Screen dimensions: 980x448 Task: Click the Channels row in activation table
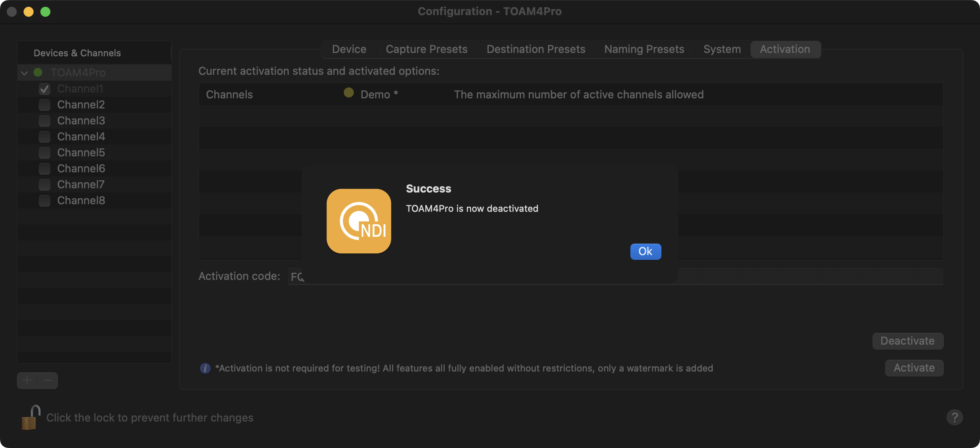click(x=571, y=95)
